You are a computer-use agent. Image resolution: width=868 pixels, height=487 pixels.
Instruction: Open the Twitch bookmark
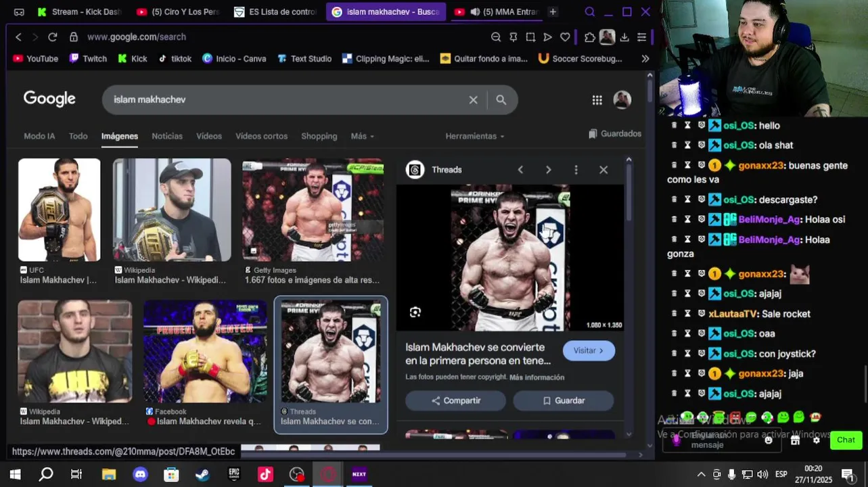point(88,59)
